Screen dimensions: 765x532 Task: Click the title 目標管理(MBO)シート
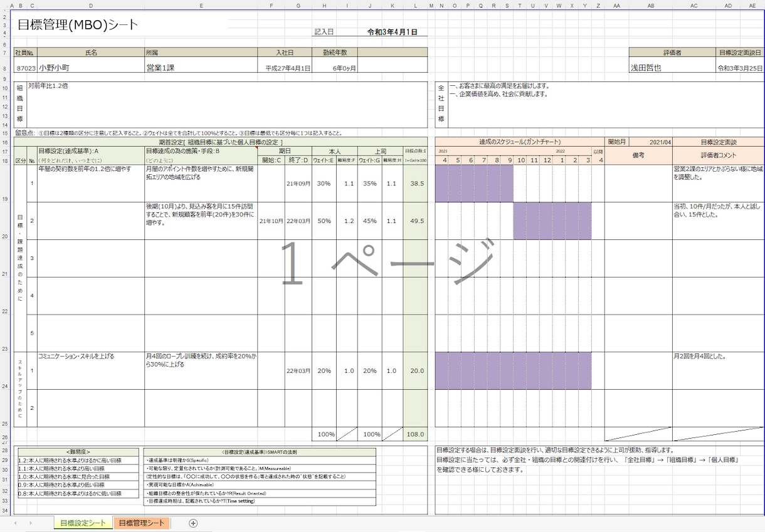78,26
